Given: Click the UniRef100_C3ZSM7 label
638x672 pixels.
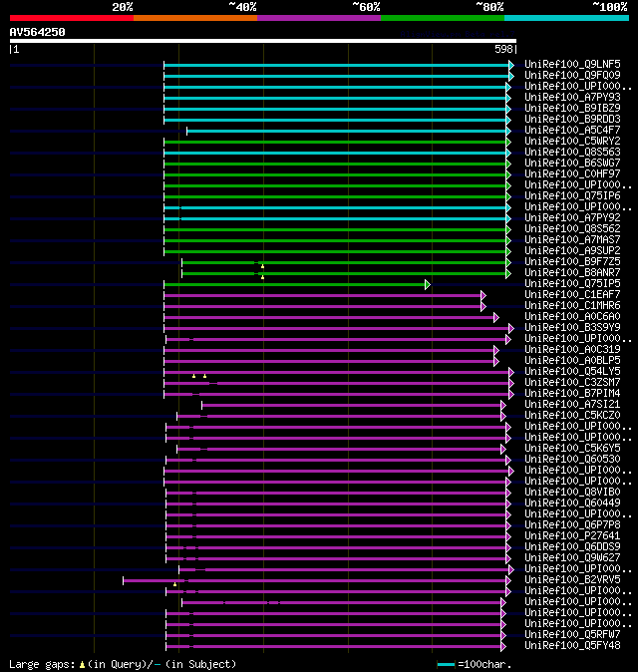Looking at the screenshot, I should click(x=572, y=382).
